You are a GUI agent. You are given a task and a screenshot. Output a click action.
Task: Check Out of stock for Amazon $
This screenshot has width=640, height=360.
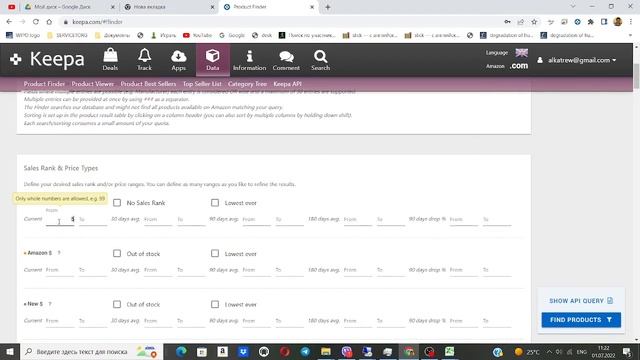click(117, 253)
